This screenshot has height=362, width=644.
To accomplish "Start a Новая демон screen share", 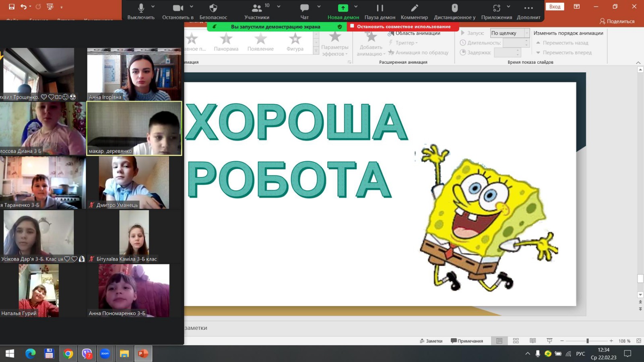I will point(343,11).
